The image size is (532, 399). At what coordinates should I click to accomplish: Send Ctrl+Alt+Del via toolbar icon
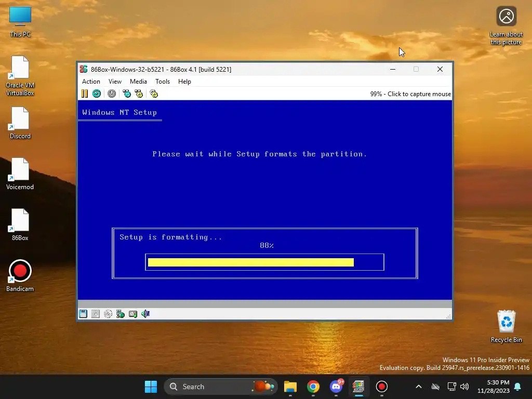(x=127, y=94)
